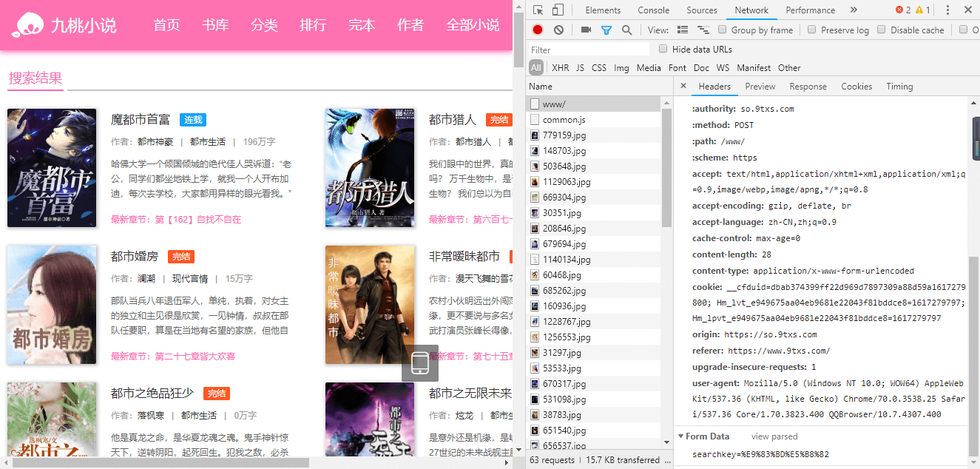Open the Cookies tab
980x469 pixels.
tap(856, 87)
